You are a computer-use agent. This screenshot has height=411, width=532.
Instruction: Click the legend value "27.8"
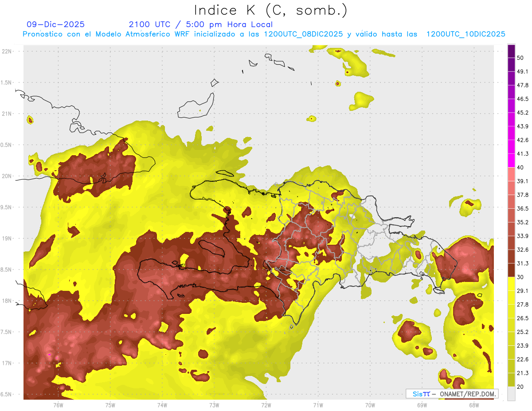coord(523,305)
